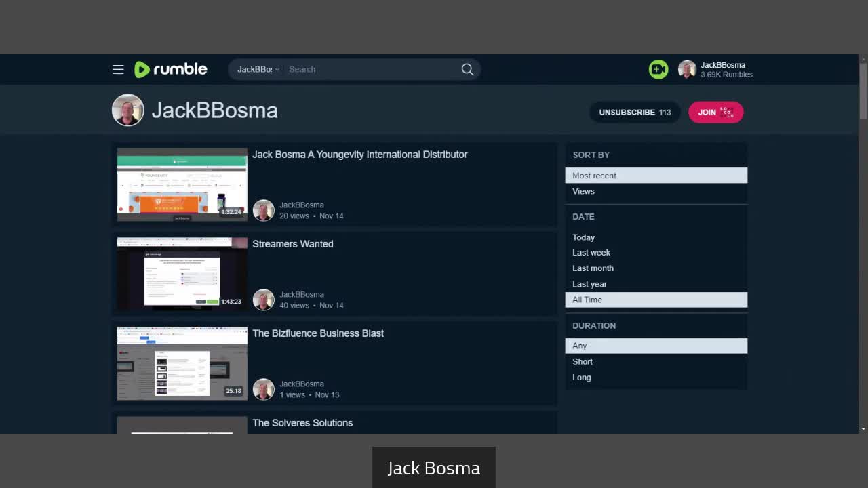Image resolution: width=868 pixels, height=488 pixels.
Task: Click '1 views' under the Bizfluence video
Action: [x=292, y=394]
